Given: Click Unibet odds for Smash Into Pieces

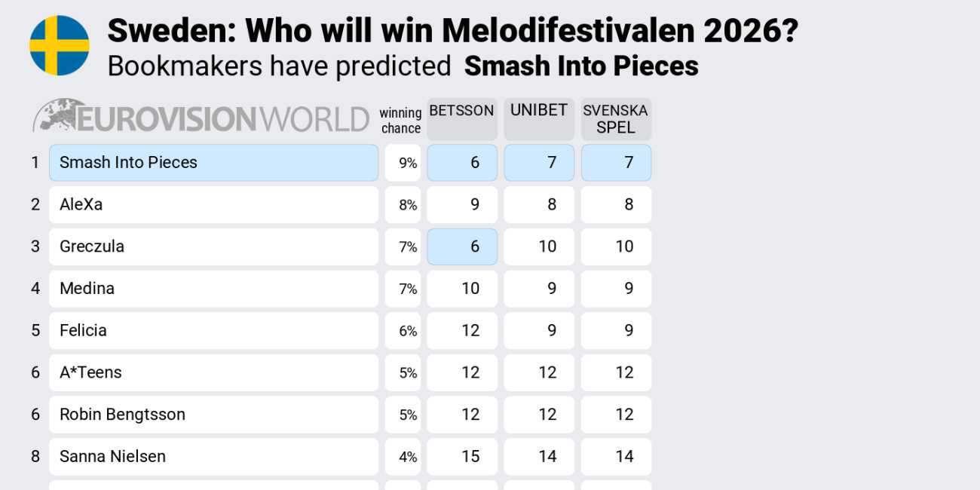Looking at the screenshot, I should [x=539, y=163].
